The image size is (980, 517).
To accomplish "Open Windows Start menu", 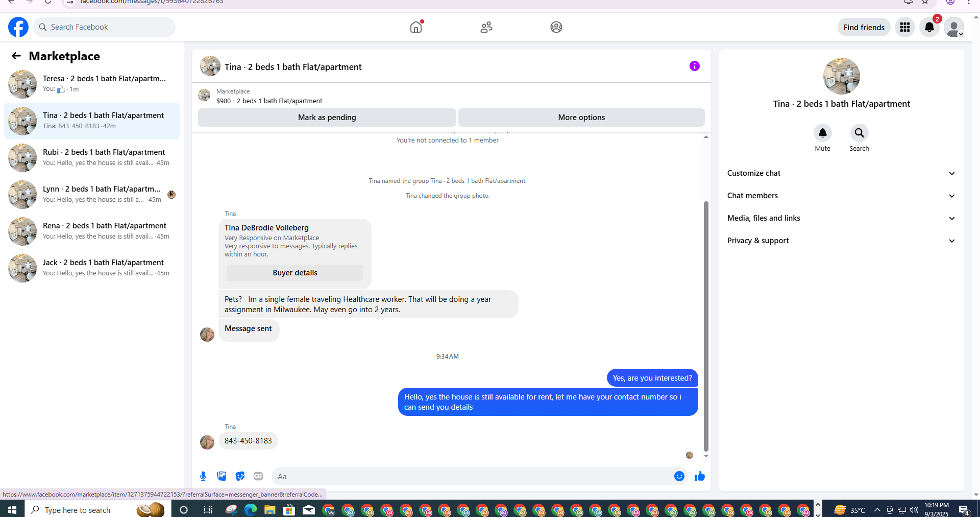I will pos(12,510).
